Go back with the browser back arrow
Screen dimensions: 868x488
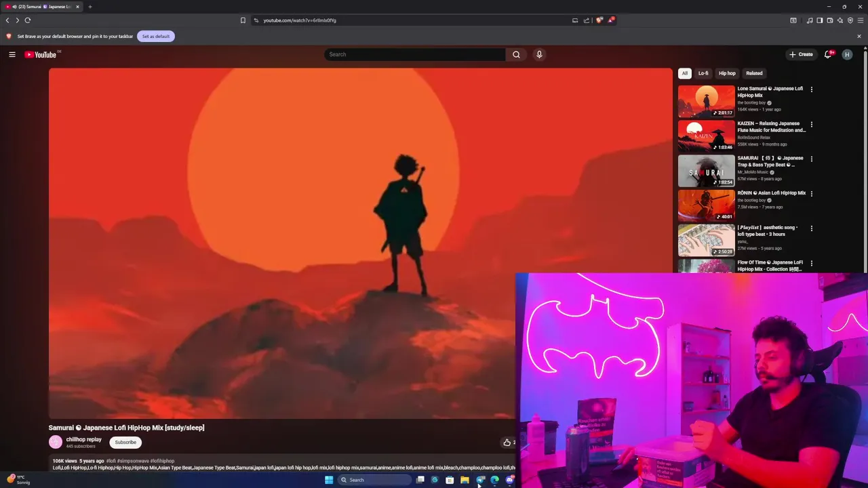pyautogui.click(x=7, y=20)
